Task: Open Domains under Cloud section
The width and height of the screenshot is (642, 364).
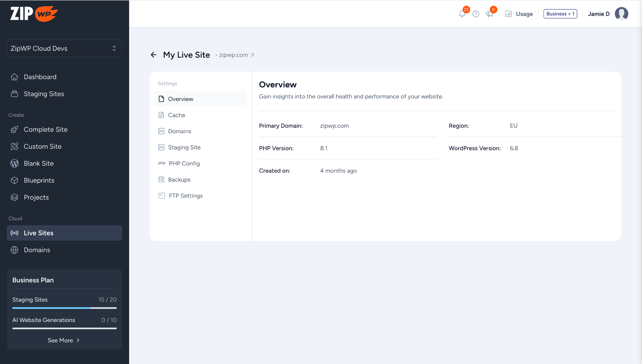Action: click(37, 250)
